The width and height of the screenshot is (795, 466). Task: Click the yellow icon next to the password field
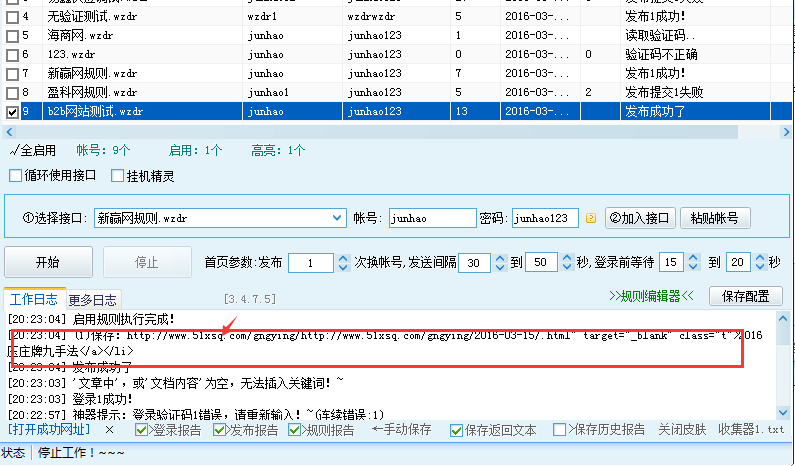pyautogui.click(x=590, y=218)
